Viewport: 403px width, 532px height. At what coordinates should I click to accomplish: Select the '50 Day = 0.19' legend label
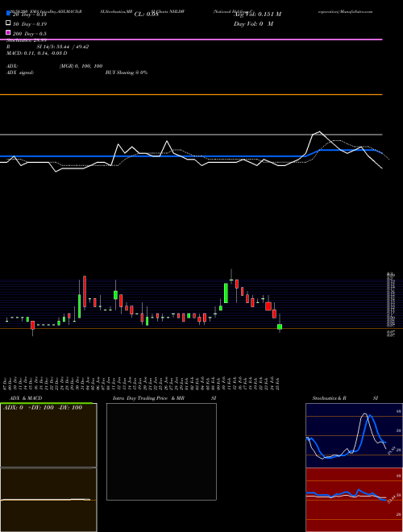tap(30, 24)
